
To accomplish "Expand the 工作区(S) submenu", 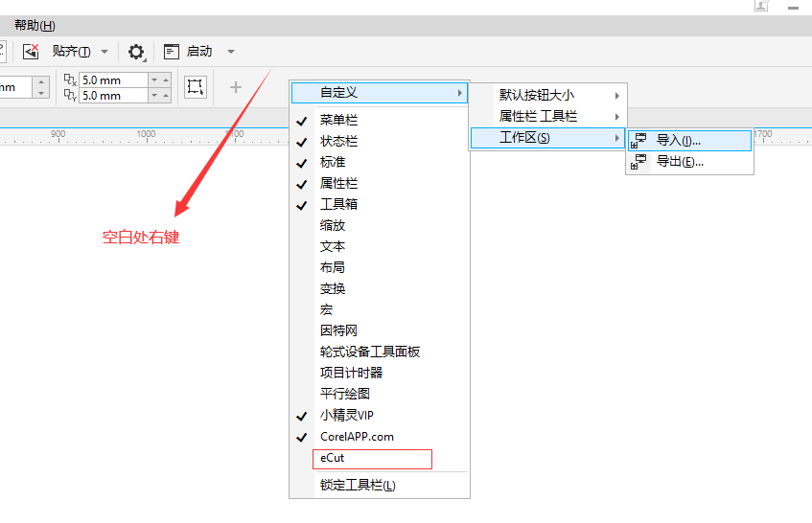I will (x=548, y=138).
